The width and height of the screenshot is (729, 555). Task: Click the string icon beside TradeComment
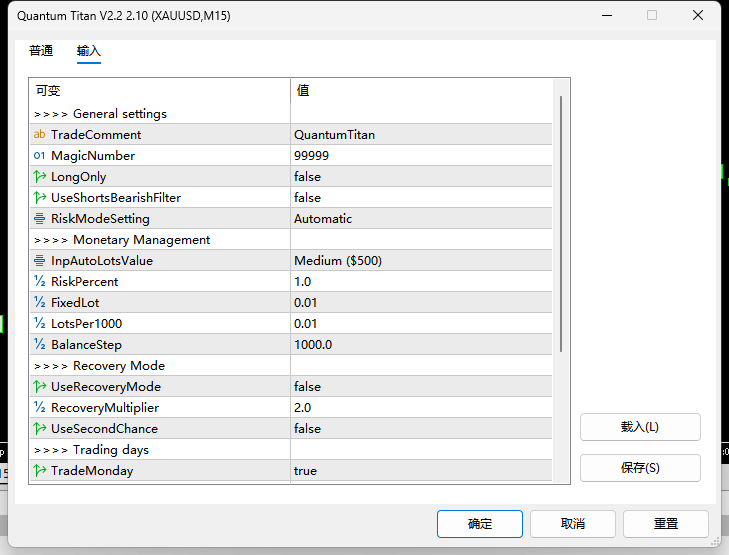pos(40,134)
